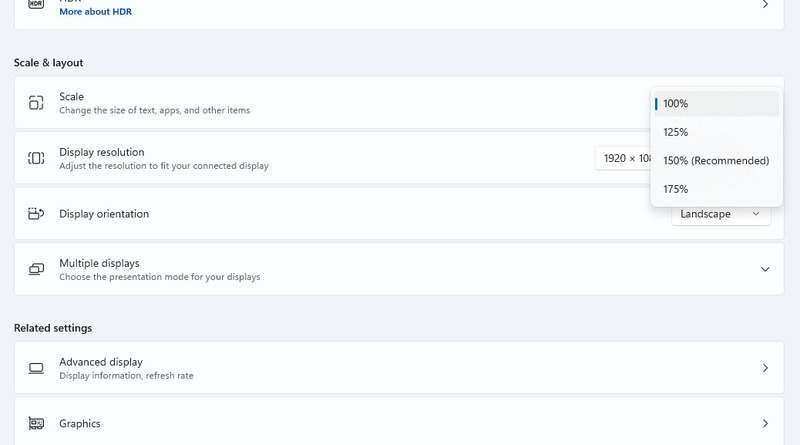Choose 125% scale option
The image size is (800, 445).
point(676,132)
